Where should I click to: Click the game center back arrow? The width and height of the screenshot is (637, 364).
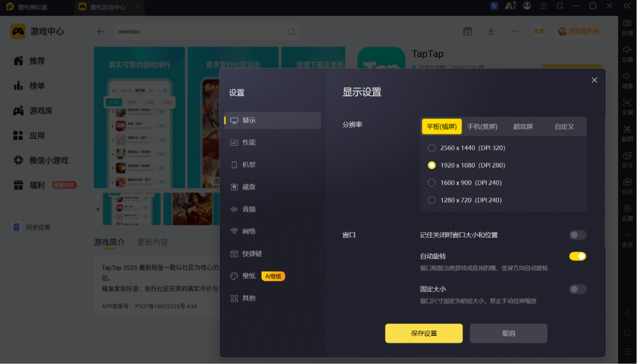point(101,31)
